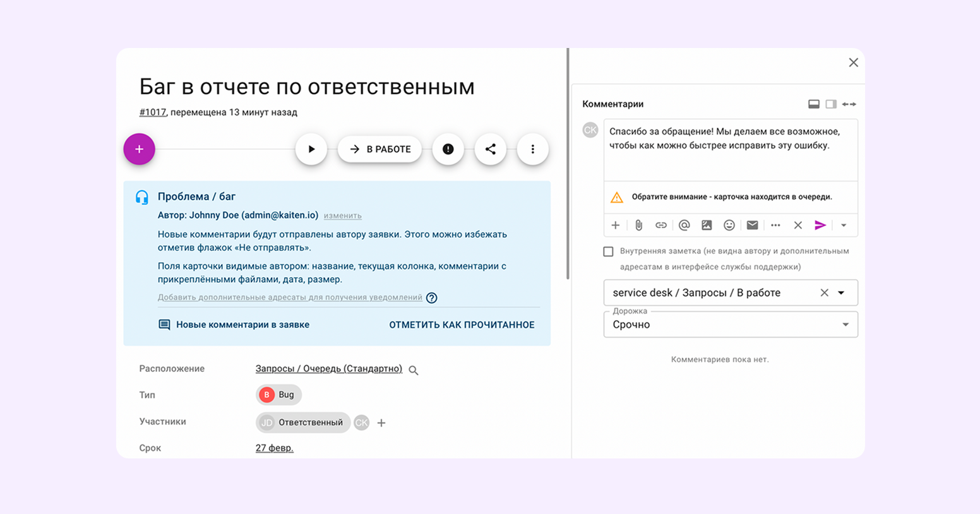980x514 pixels.
Task: Toggle the Внутренняя заметка checkbox
Action: point(608,251)
